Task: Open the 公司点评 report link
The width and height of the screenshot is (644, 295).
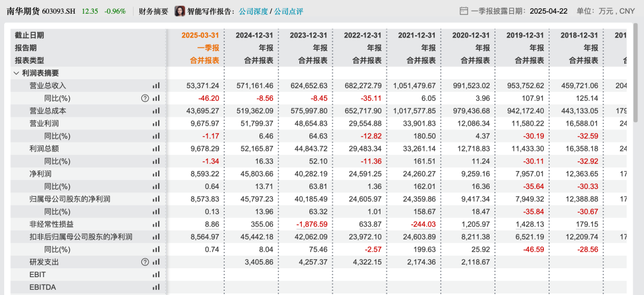Action: tap(289, 11)
